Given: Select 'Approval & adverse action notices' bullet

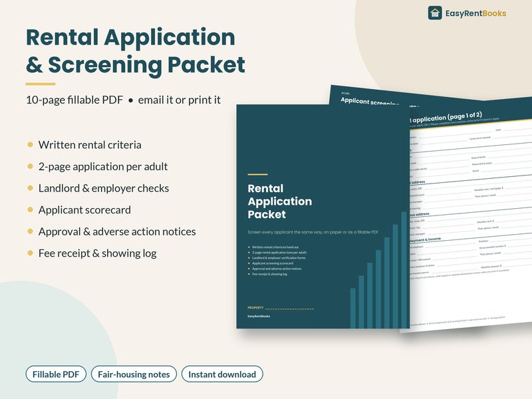Looking at the screenshot, I should [117, 231].
